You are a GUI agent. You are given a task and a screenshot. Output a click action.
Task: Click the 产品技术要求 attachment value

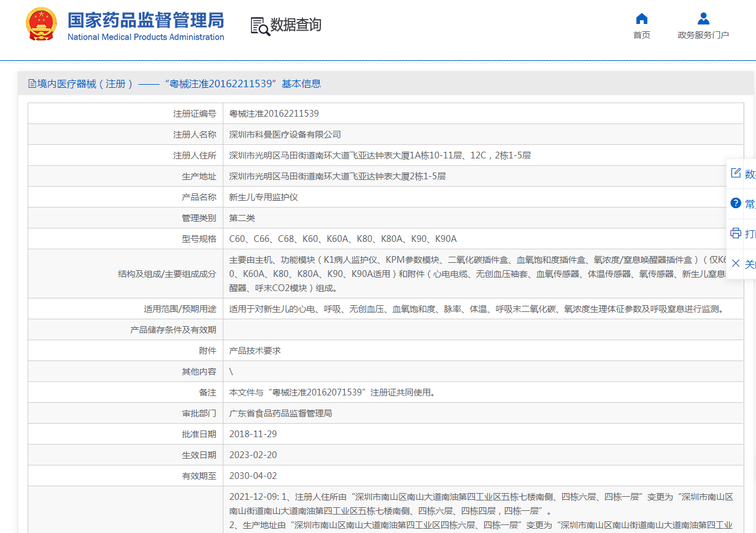pyautogui.click(x=255, y=351)
